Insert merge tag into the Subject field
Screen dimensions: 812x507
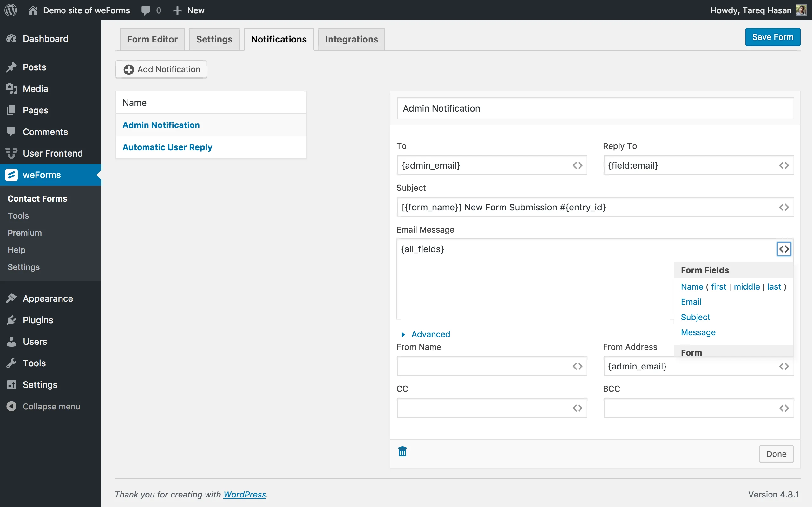click(784, 207)
